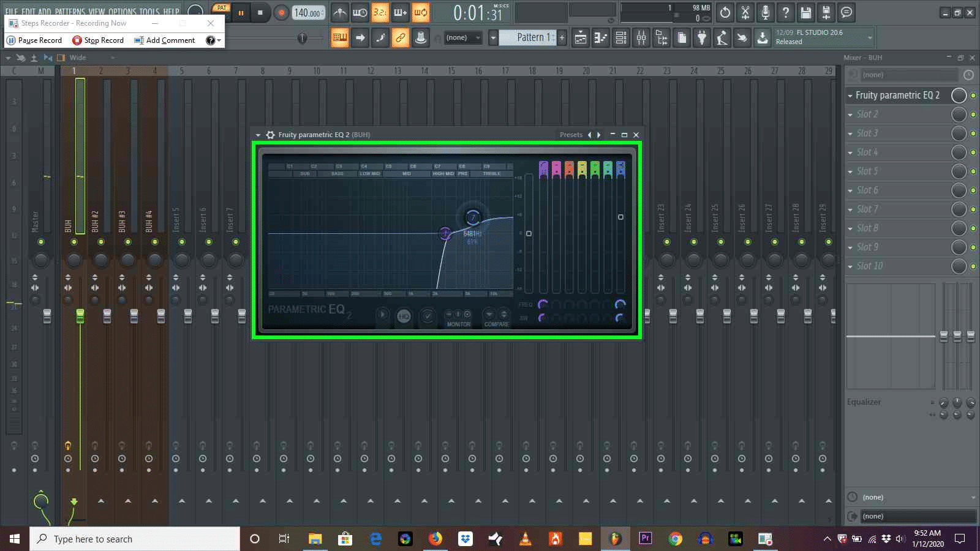Open the OPTIONS menu

(123, 12)
